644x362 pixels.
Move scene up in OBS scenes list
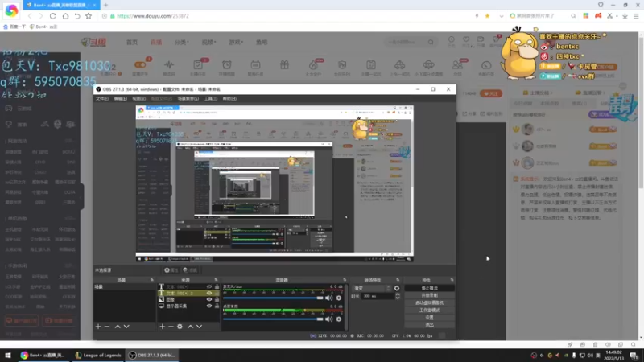(x=118, y=327)
